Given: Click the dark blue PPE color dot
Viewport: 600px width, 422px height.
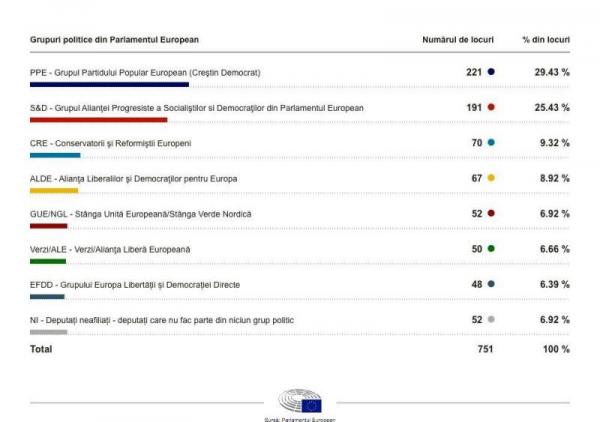Looking at the screenshot, I should click(x=491, y=72).
